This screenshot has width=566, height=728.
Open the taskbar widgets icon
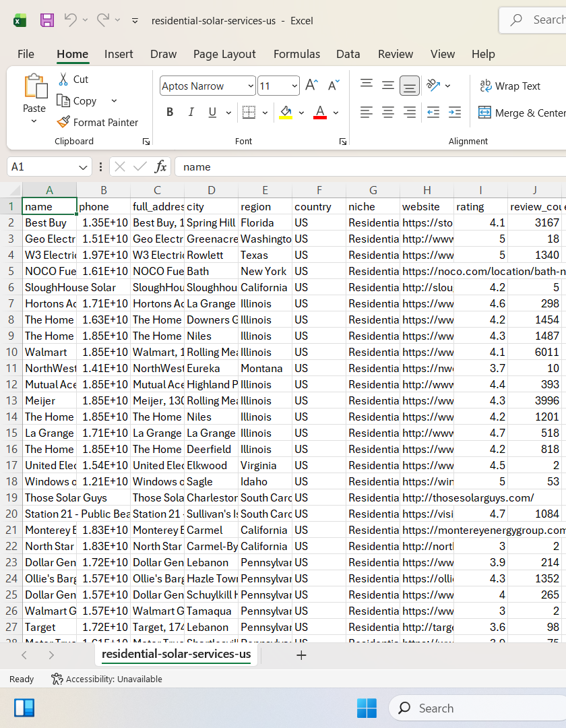24,708
